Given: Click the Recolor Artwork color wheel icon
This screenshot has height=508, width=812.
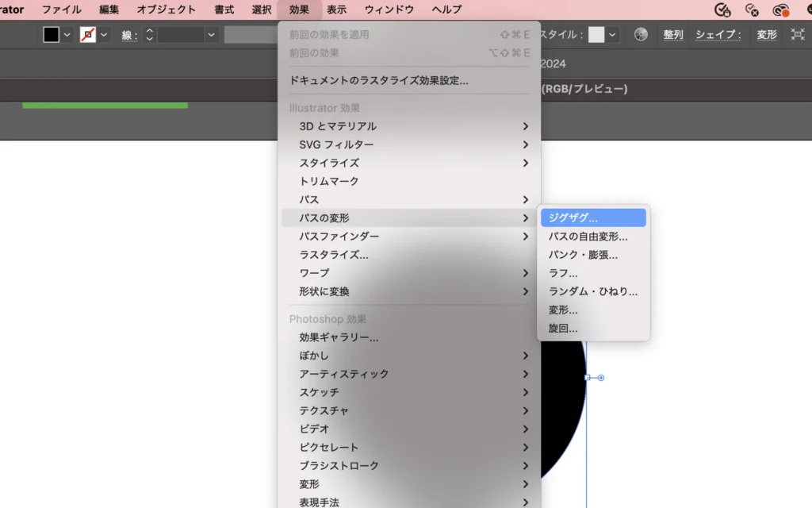Looking at the screenshot, I should click(x=642, y=35).
